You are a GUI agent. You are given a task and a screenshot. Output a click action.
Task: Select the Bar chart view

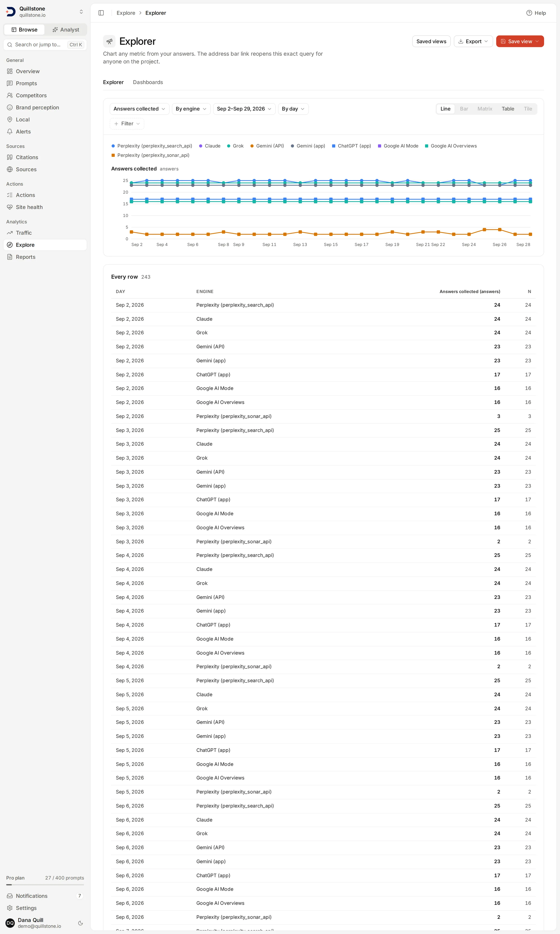(464, 109)
